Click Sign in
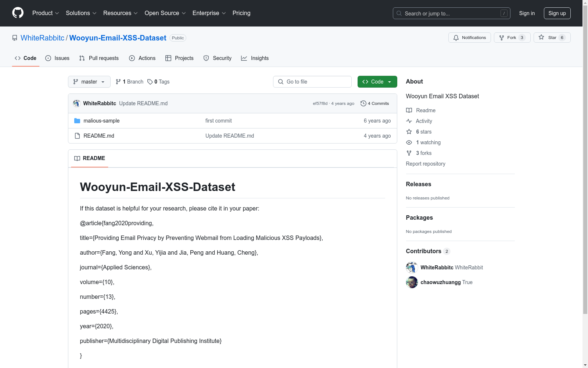Viewport: 588px width, 368px height. 527,13
